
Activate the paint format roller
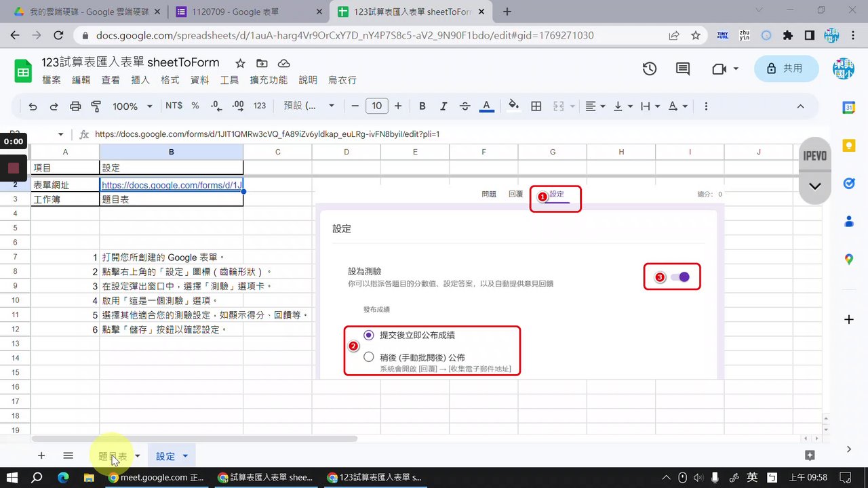coord(96,106)
